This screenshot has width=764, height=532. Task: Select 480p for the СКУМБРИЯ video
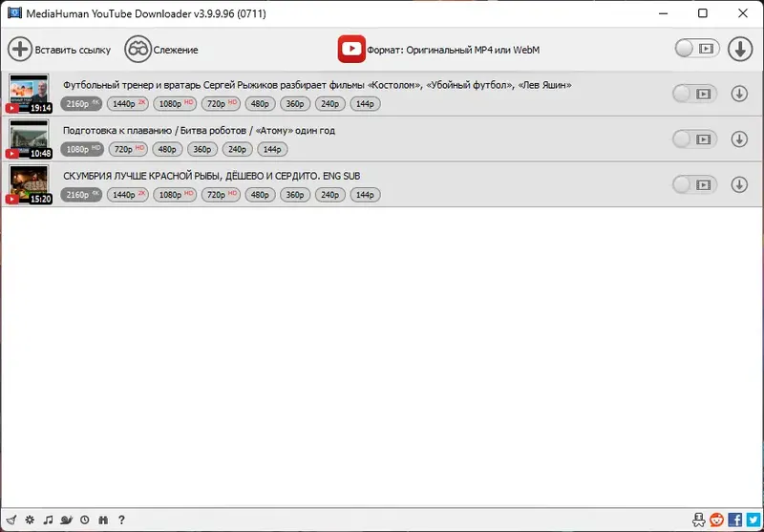coord(260,195)
